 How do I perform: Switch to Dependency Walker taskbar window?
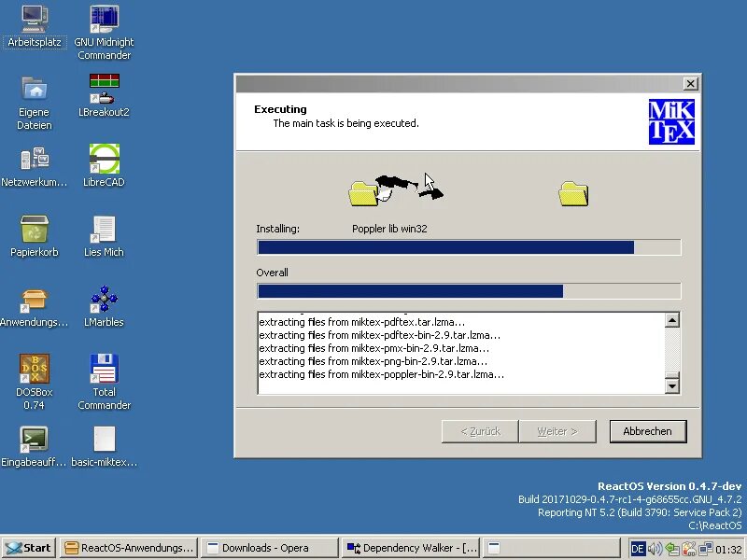412,548
